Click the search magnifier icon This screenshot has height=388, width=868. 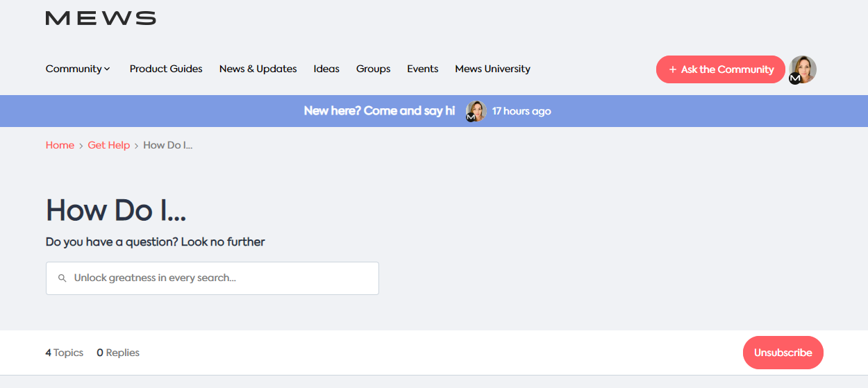pyautogui.click(x=62, y=278)
